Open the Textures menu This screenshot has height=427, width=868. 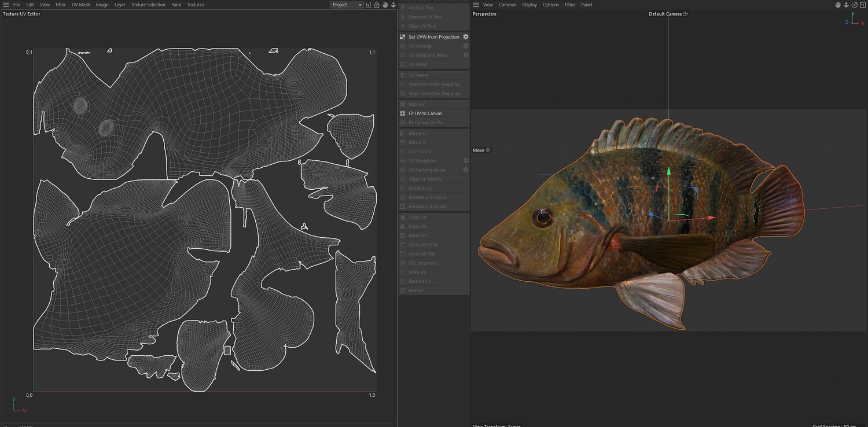[x=196, y=5]
